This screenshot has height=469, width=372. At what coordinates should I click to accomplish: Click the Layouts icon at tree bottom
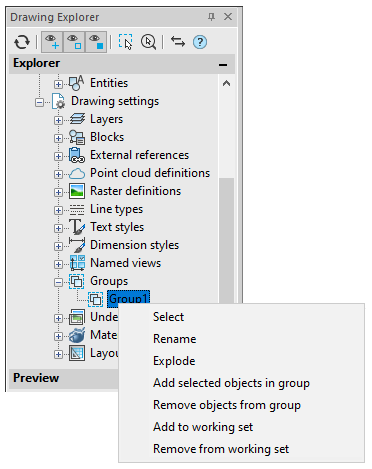pos(77,353)
